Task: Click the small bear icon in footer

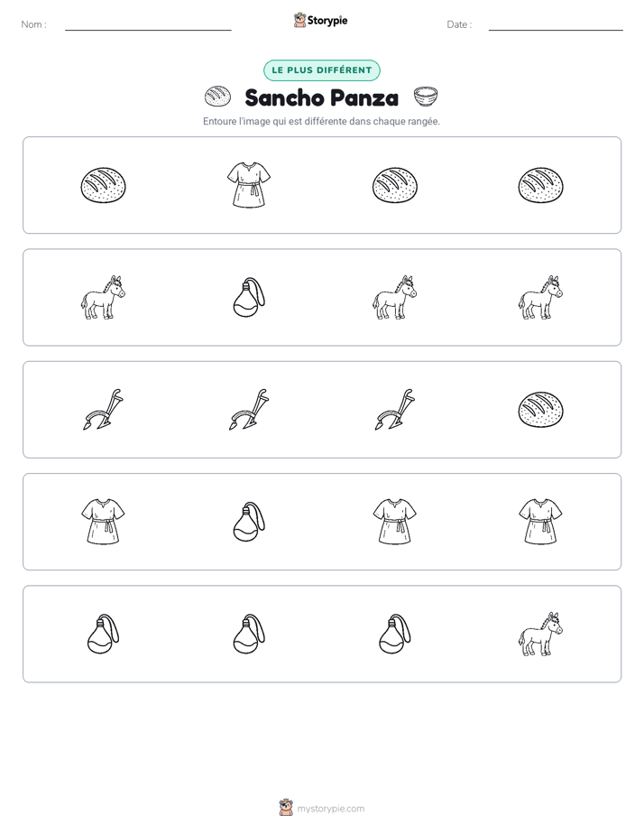Action: pos(286,808)
